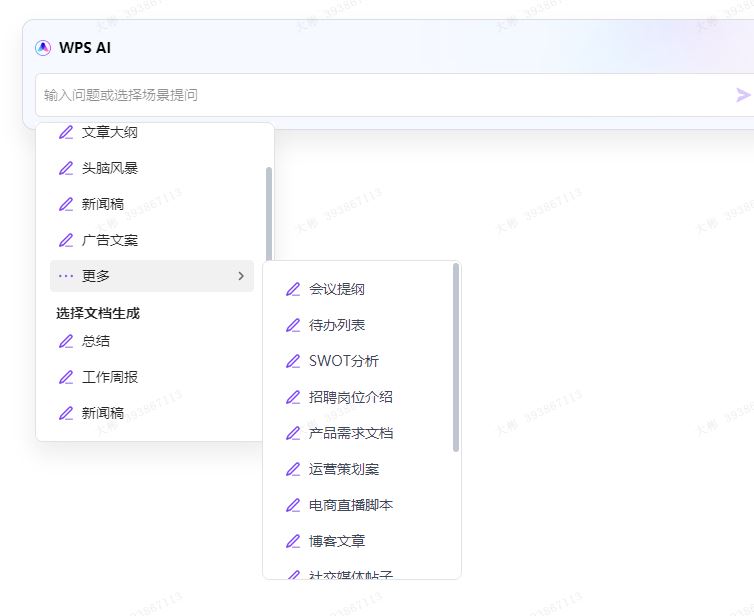Choose 总结 under 选择文档生成
Viewport: 754px width, 616px height.
152,341
